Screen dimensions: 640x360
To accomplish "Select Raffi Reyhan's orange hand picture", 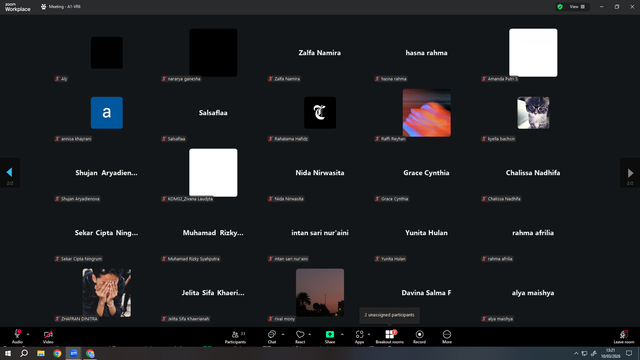I will tap(427, 113).
